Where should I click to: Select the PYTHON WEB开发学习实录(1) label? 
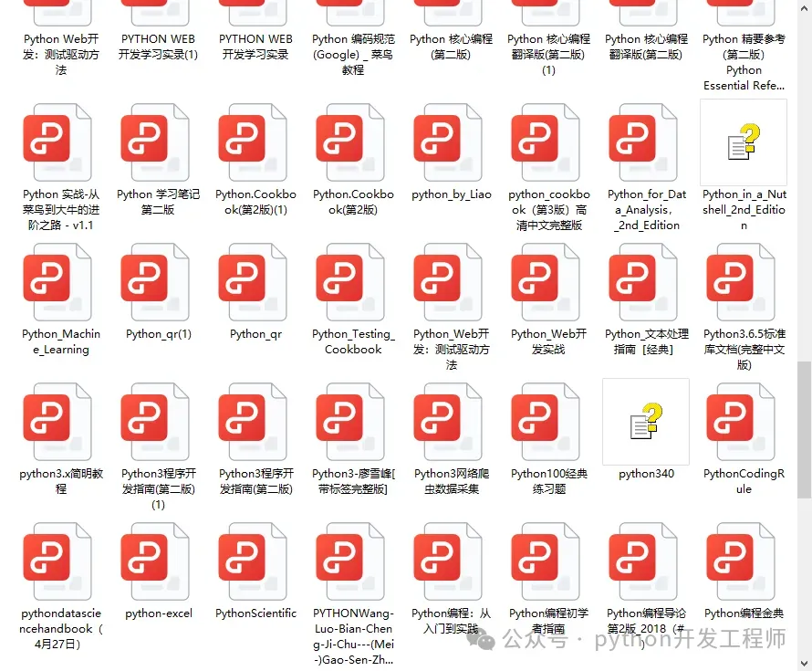click(x=158, y=47)
